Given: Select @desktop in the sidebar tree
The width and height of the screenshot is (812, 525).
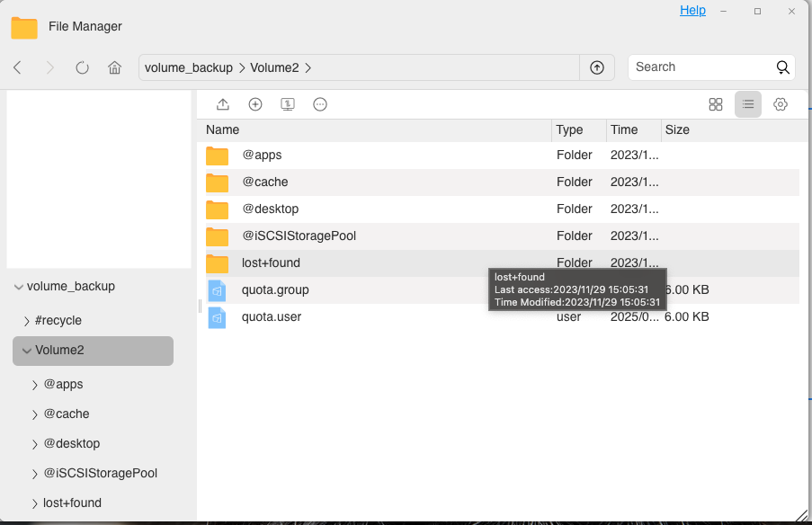Looking at the screenshot, I should pyautogui.click(x=71, y=443).
